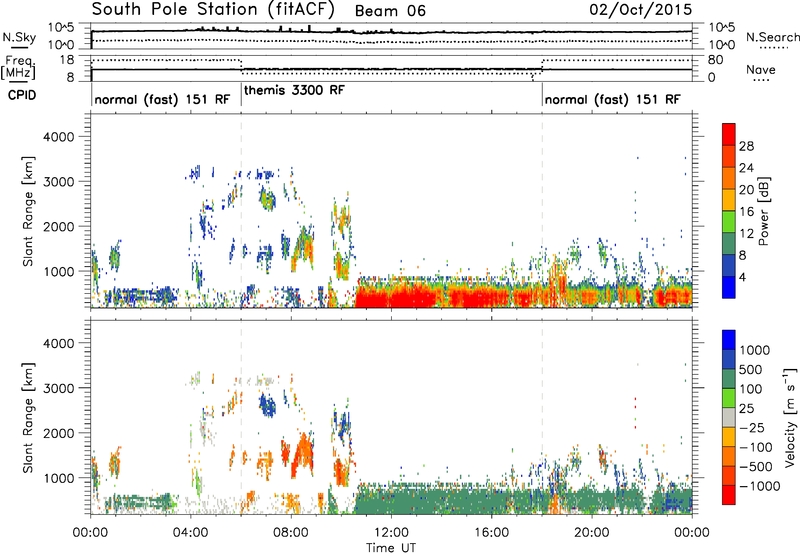The height and width of the screenshot is (554, 800).
Task: Click the '3000' tick label on the velocity panel
Action: [x=58, y=388]
